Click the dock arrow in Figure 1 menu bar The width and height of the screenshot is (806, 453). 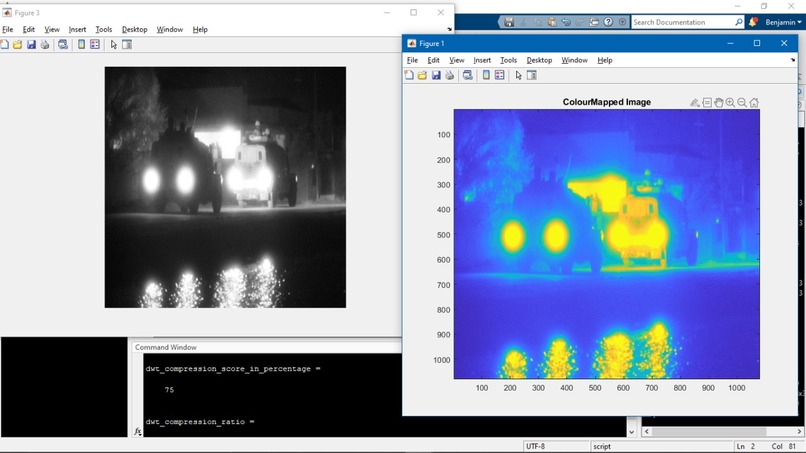point(793,60)
